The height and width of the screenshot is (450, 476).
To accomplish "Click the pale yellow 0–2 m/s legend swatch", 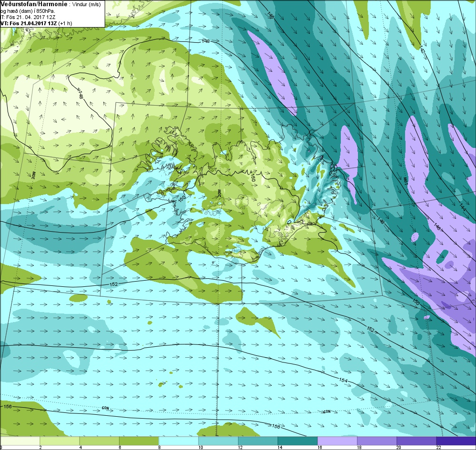I will pyautogui.click(x=20, y=440).
